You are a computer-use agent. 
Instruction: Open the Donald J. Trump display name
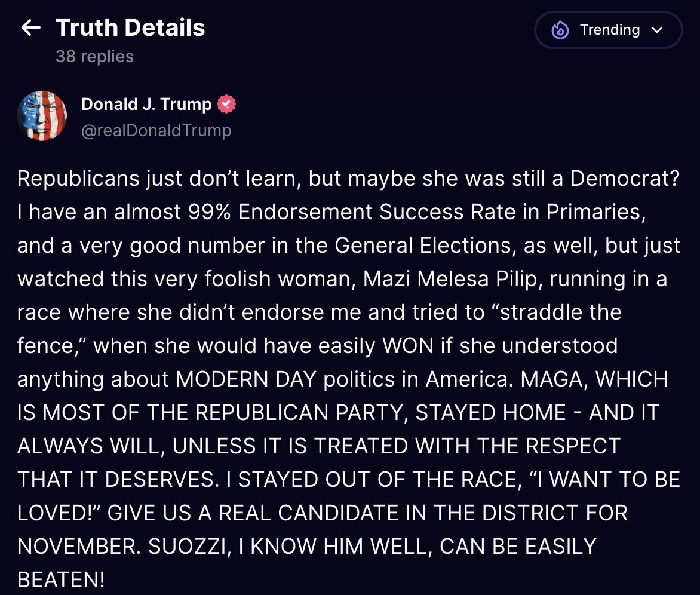pos(146,105)
